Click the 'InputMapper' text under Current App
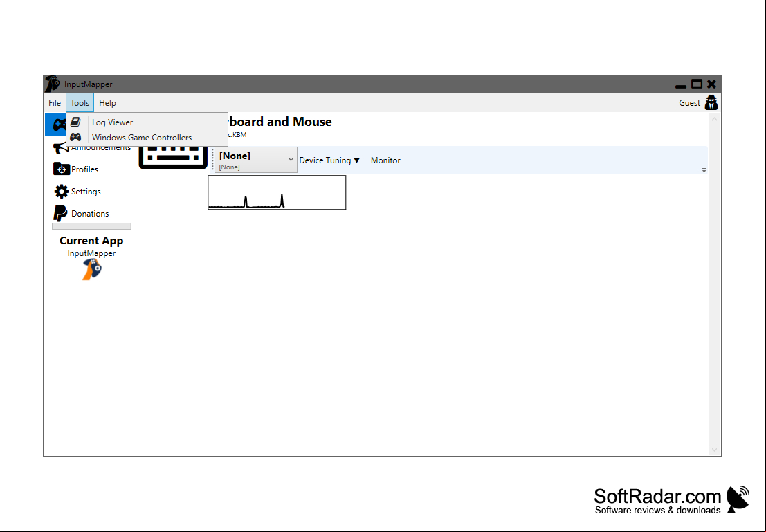The width and height of the screenshot is (766, 532). coord(91,253)
